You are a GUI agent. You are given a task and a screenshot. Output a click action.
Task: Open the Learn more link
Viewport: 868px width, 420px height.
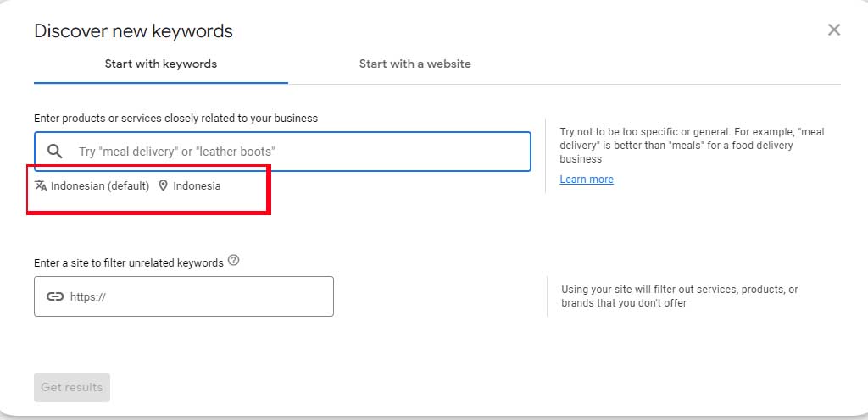coord(587,179)
